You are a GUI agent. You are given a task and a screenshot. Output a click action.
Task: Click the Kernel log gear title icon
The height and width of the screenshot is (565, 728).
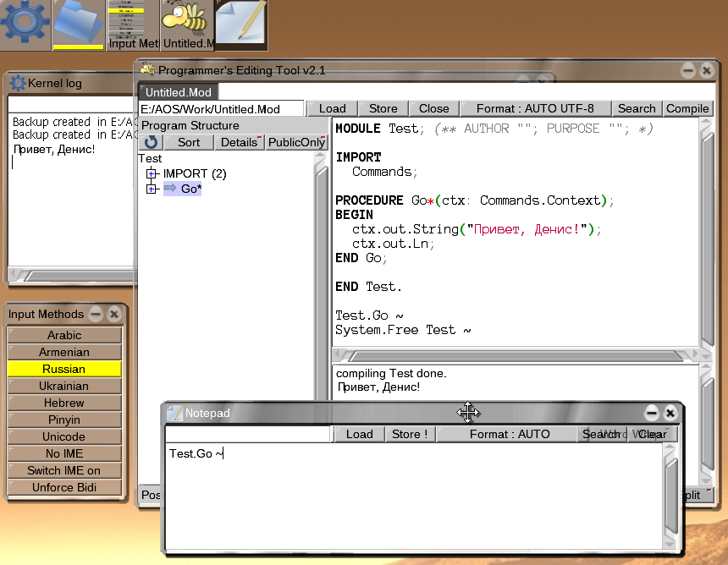(x=18, y=83)
